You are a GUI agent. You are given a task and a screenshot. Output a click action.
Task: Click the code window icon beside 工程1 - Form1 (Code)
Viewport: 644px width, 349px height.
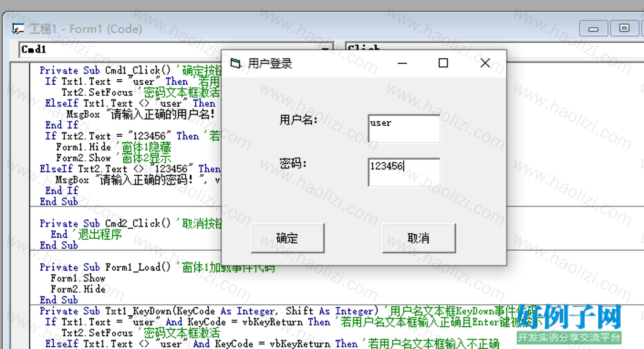pyautogui.click(x=18, y=29)
